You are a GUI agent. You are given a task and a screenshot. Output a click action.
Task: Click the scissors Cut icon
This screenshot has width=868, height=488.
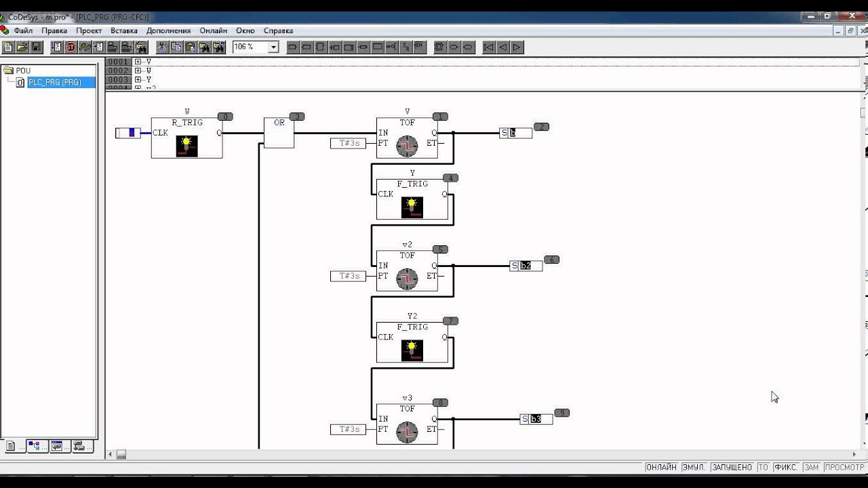[161, 47]
